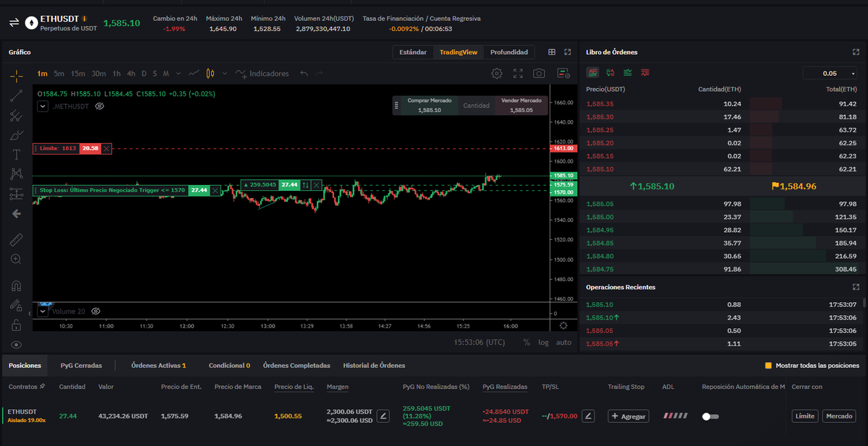The image size is (868, 446).
Task: Show order book split buy/sell view
Action: [610, 73]
